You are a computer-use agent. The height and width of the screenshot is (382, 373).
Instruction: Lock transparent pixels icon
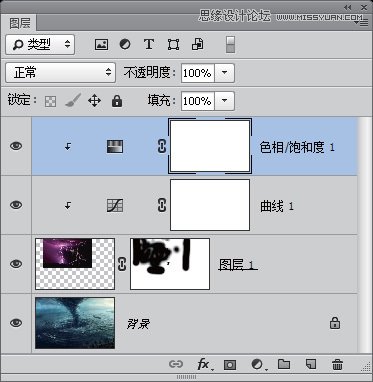[50, 101]
